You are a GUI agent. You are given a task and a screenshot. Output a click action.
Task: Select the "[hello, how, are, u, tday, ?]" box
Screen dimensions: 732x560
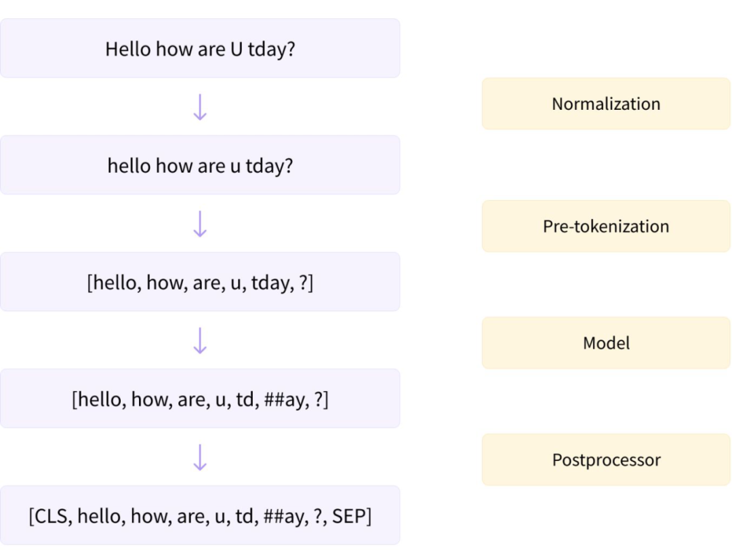pos(200,282)
